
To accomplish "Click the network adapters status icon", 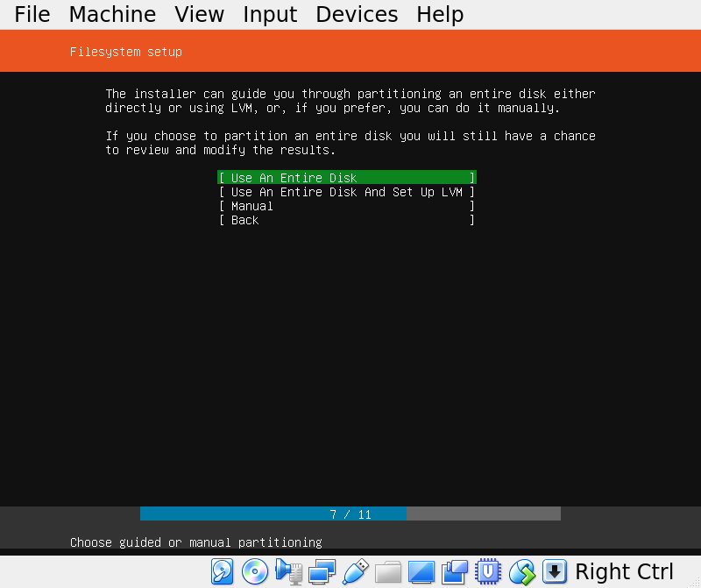I will tap(322, 571).
